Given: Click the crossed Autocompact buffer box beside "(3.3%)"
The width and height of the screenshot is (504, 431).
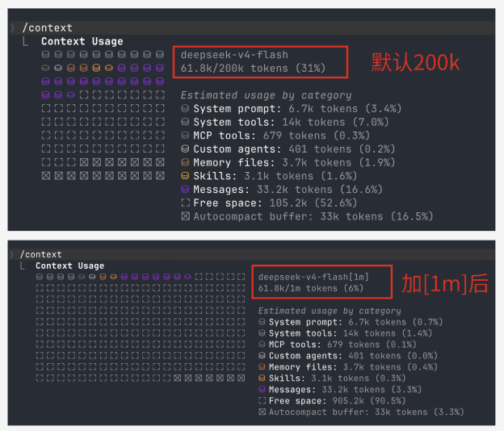Looking at the screenshot, I should pos(262,412).
